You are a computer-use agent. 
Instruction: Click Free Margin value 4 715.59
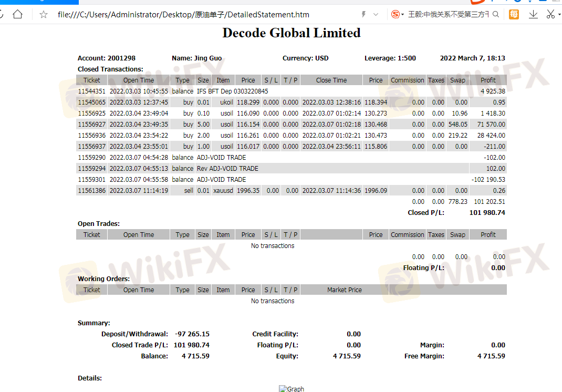click(x=491, y=356)
